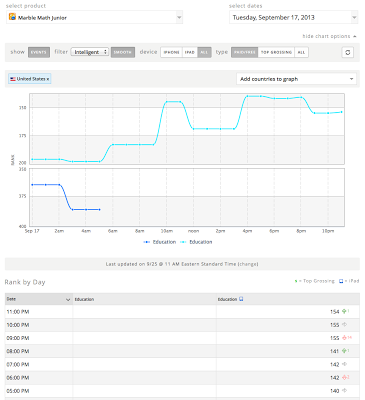Select iPad device option
This screenshot has width=365, height=400.
(x=190, y=52)
